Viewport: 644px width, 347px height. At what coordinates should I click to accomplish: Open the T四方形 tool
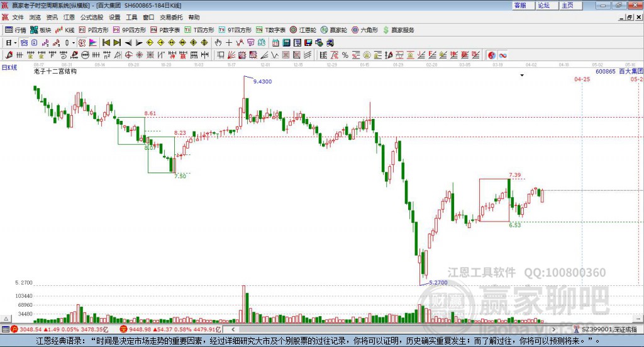pos(199,30)
